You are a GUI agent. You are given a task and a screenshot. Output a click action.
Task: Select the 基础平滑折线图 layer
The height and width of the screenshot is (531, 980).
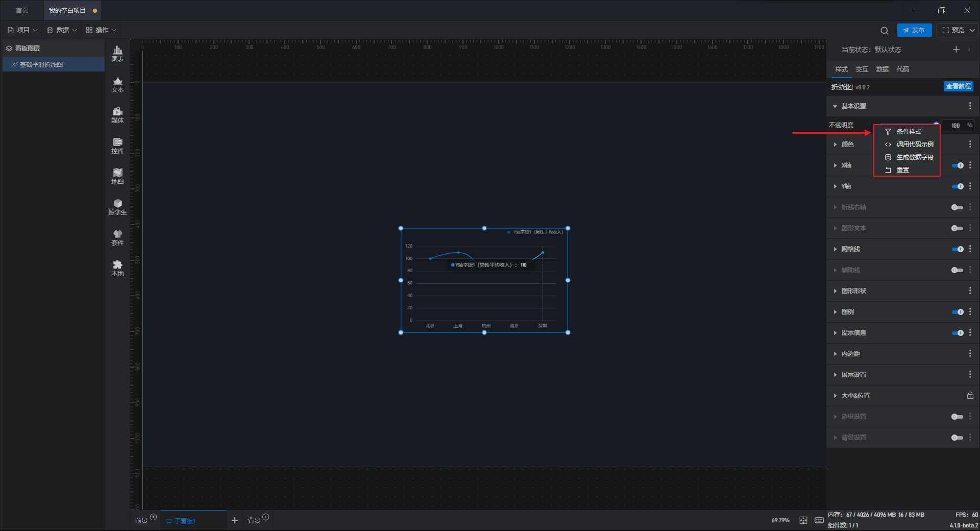tap(54, 65)
